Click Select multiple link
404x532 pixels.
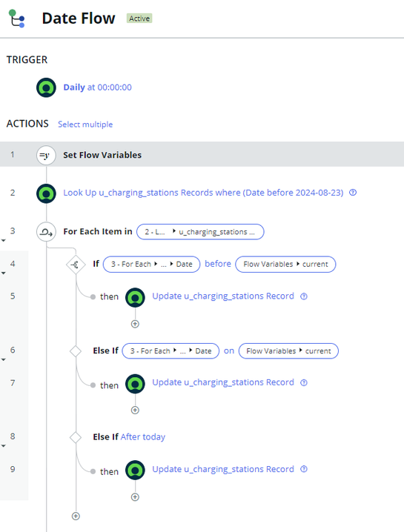pyautogui.click(x=85, y=124)
